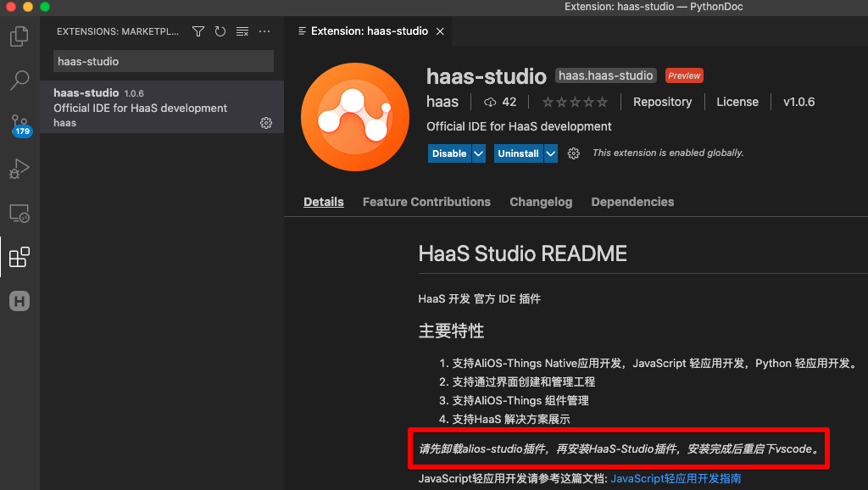868x490 pixels.
Task: Filter extensions in marketplace header
Action: tap(198, 31)
